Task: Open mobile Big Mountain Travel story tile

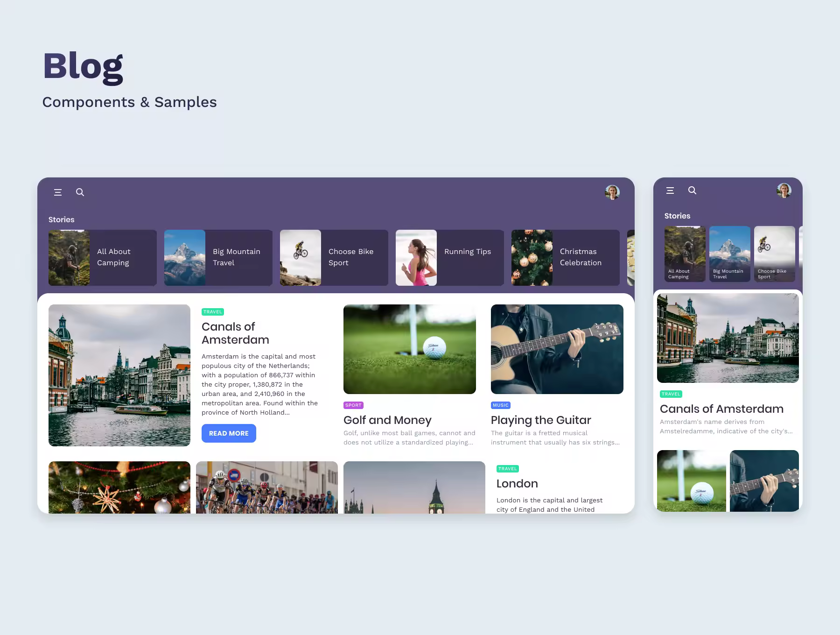Action: point(730,254)
